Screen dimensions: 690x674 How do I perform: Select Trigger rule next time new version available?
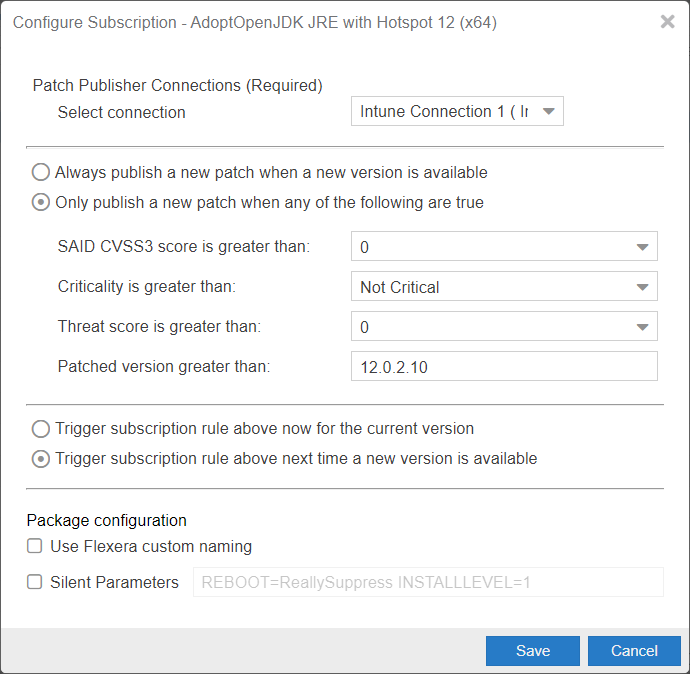(x=40, y=459)
